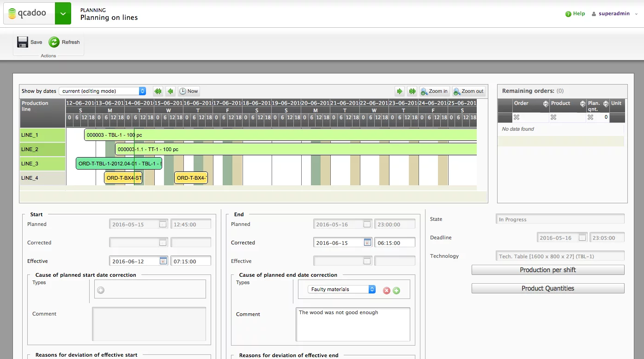Click End Corrected time field 06:15:00
Screen dimensions: 644x359
tap(395, 243)
